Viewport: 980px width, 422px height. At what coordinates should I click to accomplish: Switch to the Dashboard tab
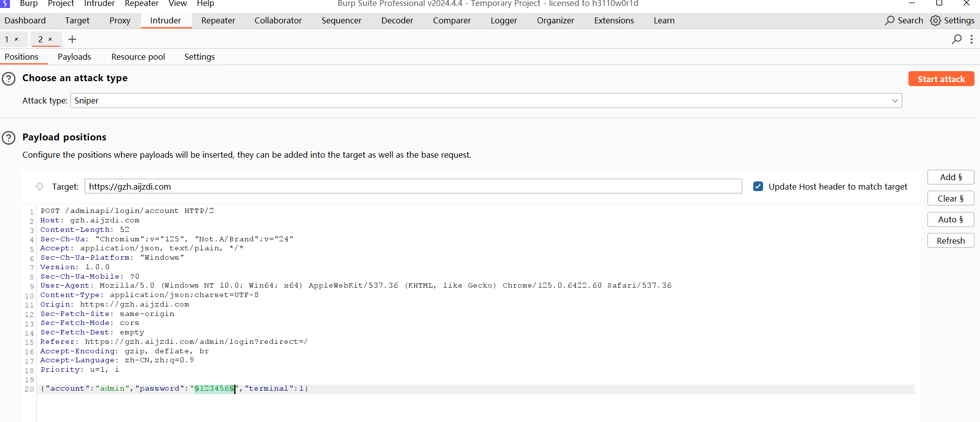click(25, 20)
